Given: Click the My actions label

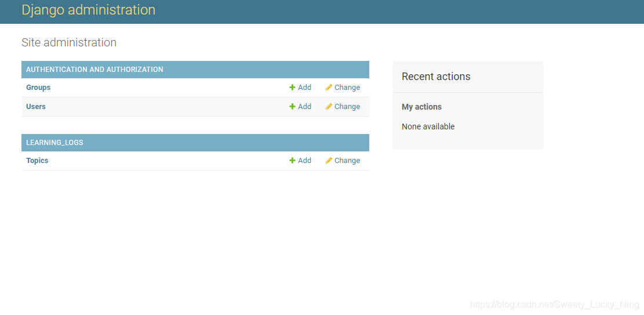Looking at the screenshot, I should 421,107.
